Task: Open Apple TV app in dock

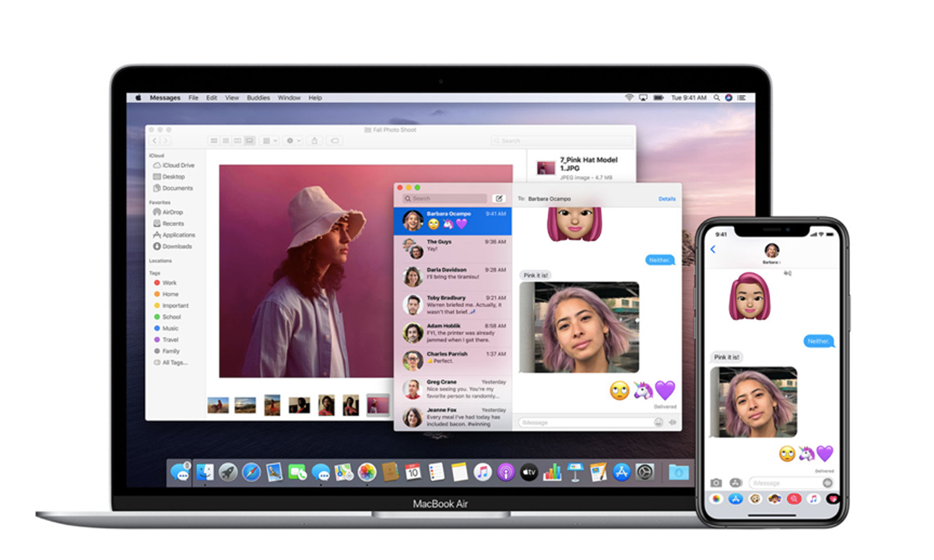Action: (529, 471)
